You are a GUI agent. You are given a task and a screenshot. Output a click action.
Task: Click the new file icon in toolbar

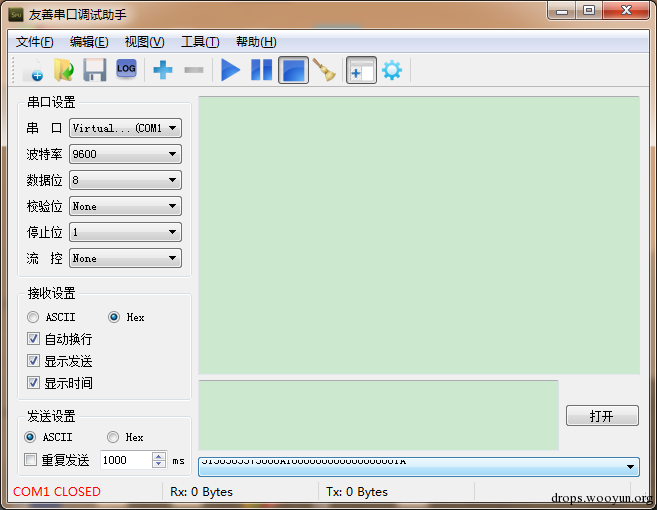(x=34, y=70)
